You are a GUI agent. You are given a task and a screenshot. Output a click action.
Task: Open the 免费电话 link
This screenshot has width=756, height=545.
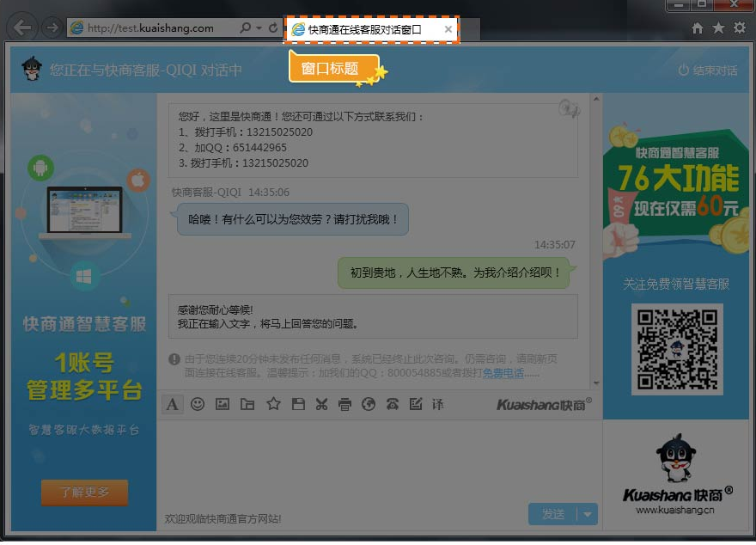click(503, 373)
